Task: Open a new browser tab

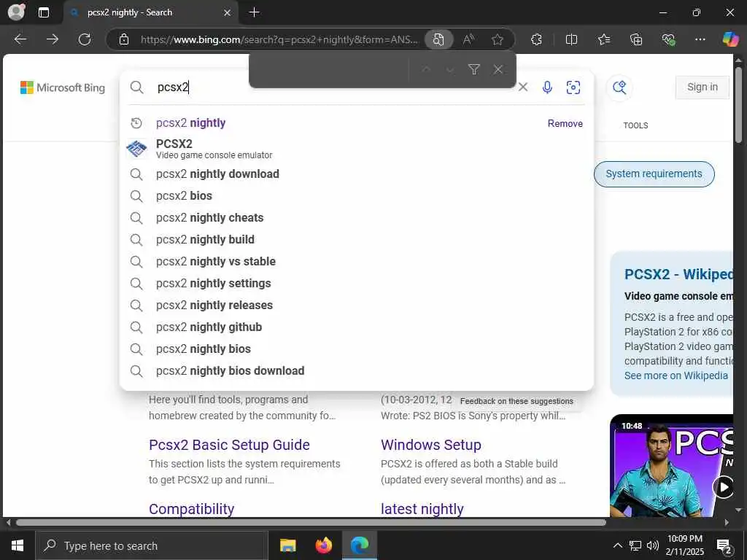Action: coord(255,12)
